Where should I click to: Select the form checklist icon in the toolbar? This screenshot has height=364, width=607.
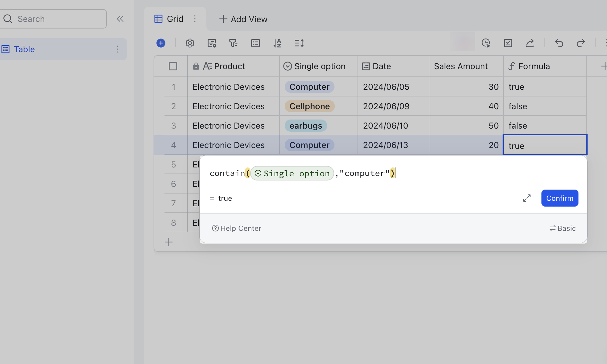click(x=508, y=43)
